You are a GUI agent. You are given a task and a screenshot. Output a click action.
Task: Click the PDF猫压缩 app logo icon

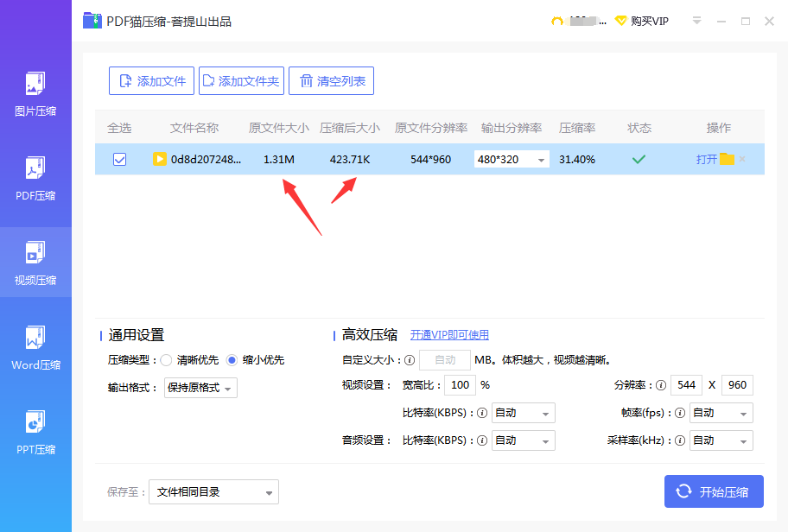click(92, 21)
